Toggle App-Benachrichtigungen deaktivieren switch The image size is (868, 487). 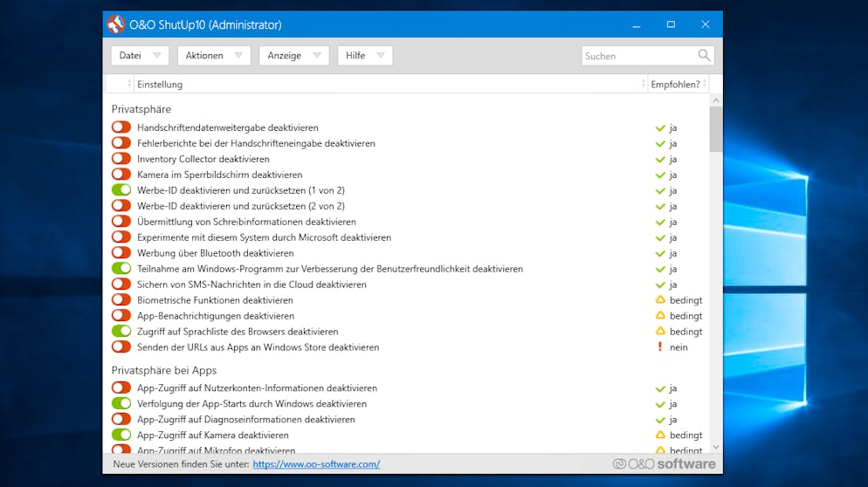click(x=121, y=315)
